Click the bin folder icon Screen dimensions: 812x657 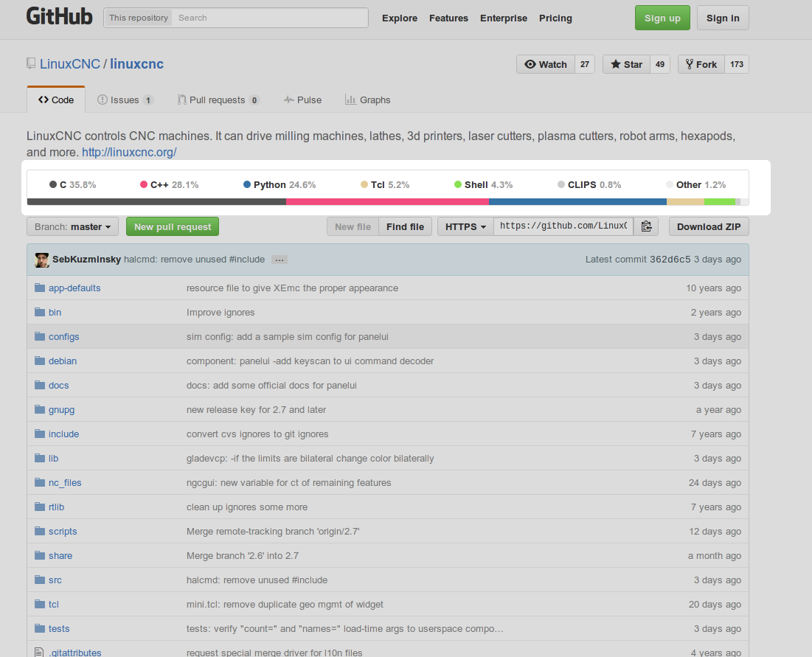40,312
